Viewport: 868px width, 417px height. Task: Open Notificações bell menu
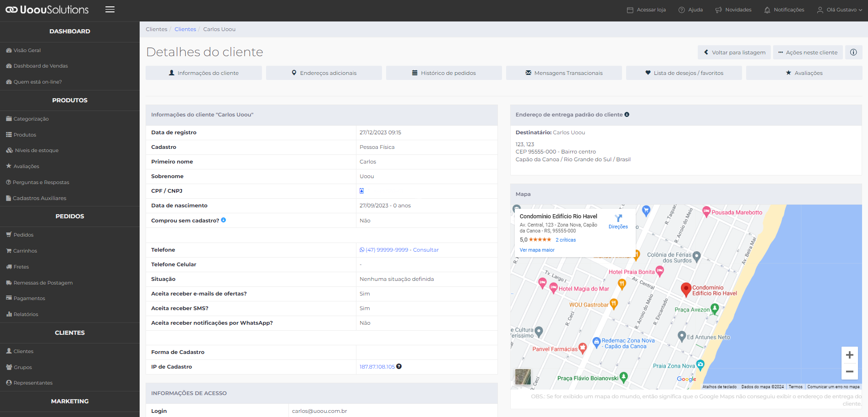[x=784, y=10]
